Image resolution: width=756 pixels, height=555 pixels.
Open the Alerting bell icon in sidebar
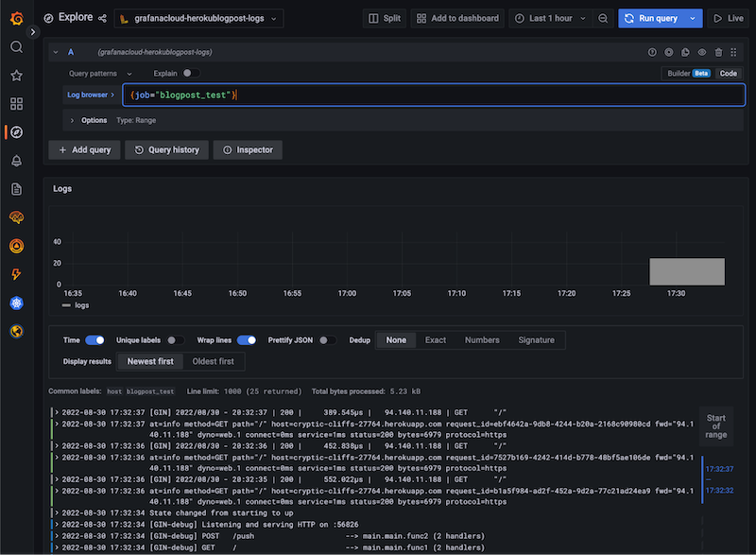pyautogui.click(x=16, y=161)
